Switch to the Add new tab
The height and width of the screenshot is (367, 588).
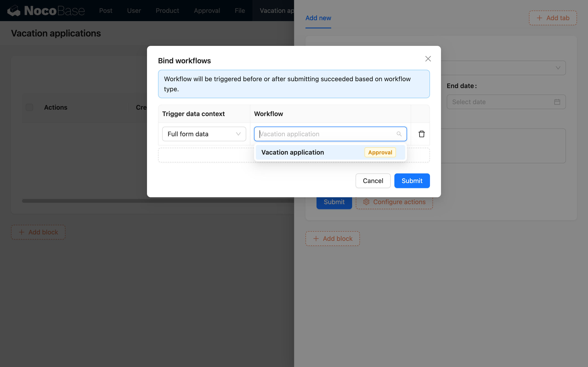[x=318, y=18]
